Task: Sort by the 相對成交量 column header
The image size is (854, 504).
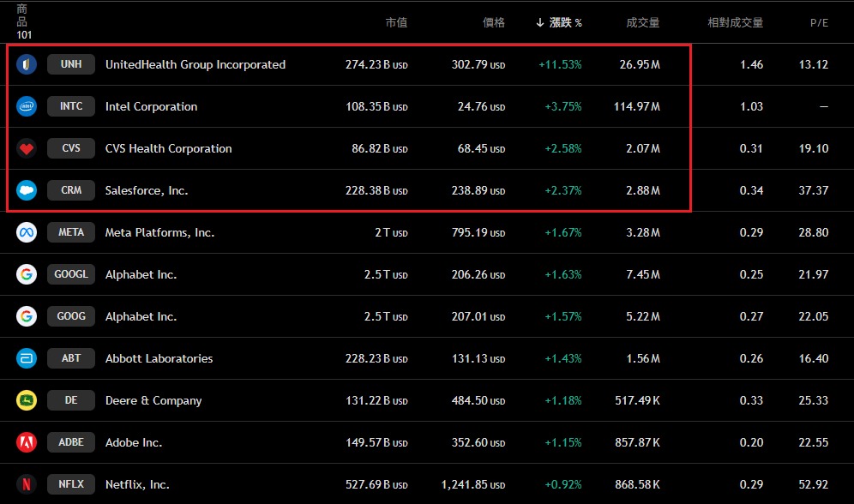Action: click(x=735, y=23)
